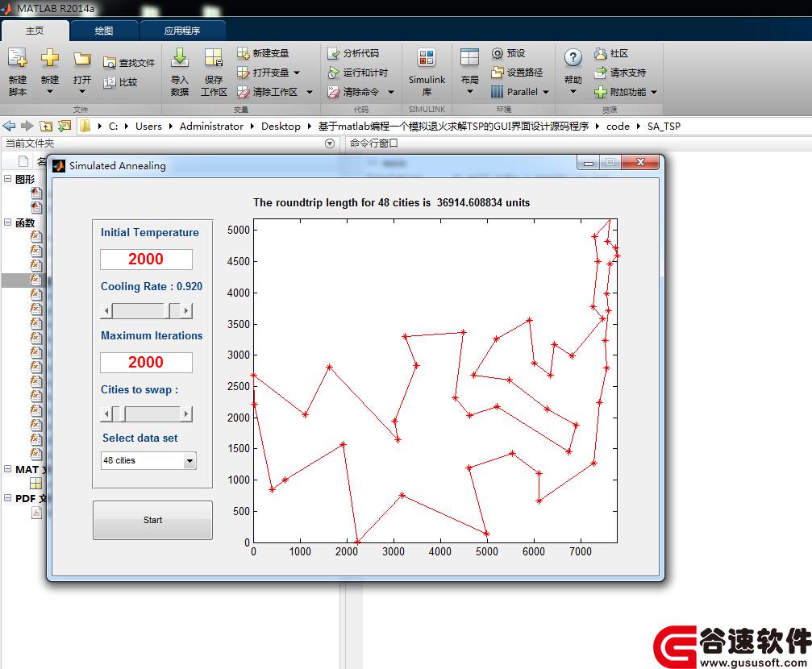
Task: Click Analyze Code (分析代码) icon
Action: 334,53
